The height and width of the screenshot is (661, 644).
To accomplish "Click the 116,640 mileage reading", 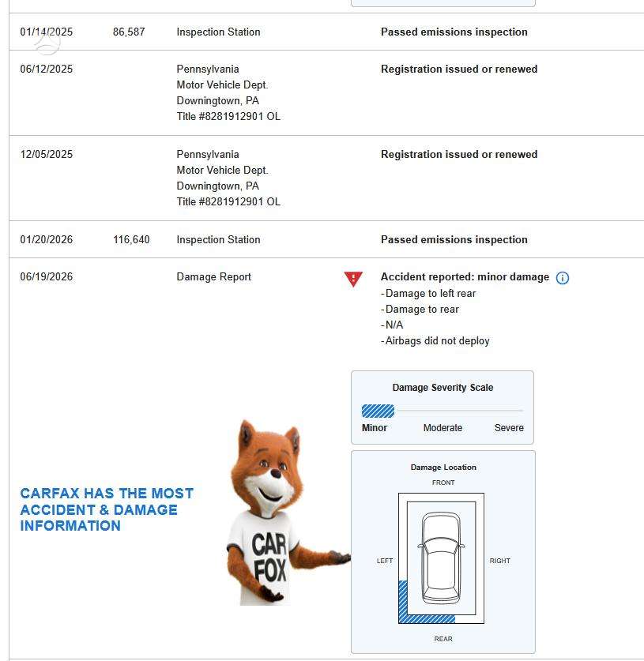I will [131, 239].
